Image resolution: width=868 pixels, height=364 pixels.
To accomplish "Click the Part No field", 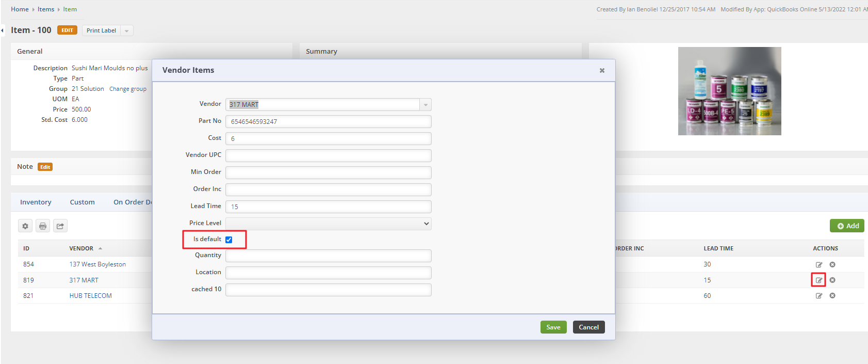I will [329, 122].
